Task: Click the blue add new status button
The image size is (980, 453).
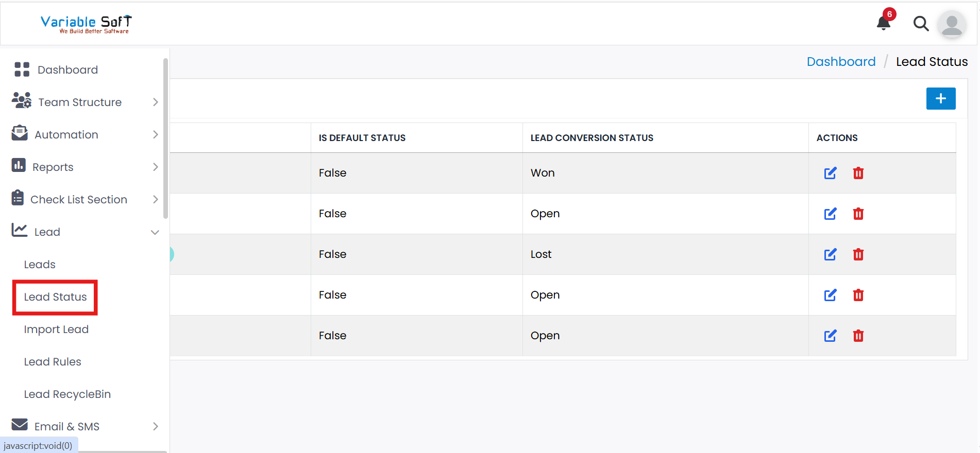Action: tap(940, 98)
